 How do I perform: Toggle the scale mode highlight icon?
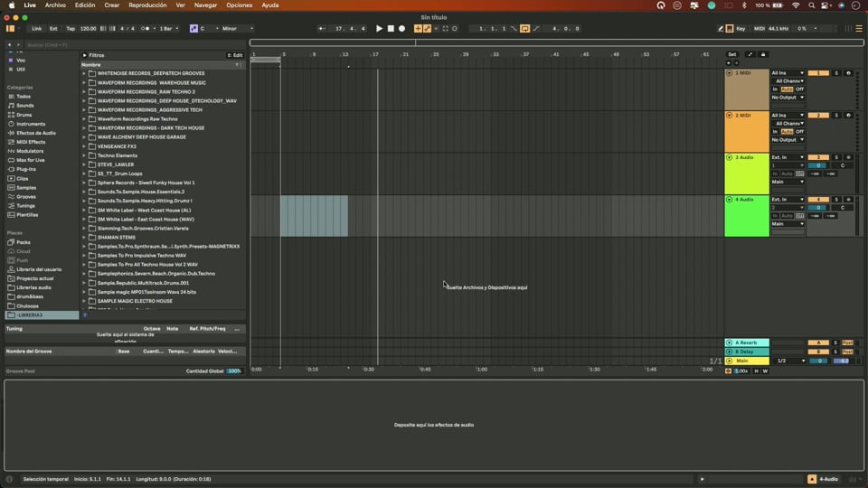pyautogui.click(x=193, y=28)
